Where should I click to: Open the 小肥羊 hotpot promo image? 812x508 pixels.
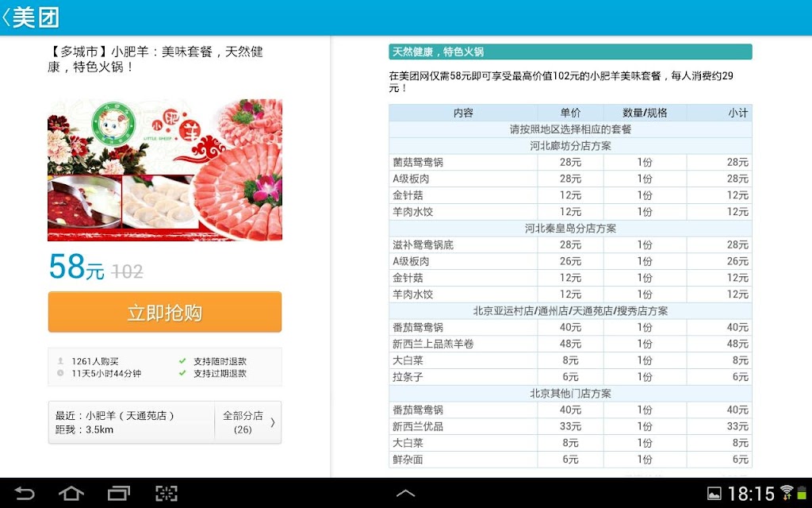coord(165,170)
